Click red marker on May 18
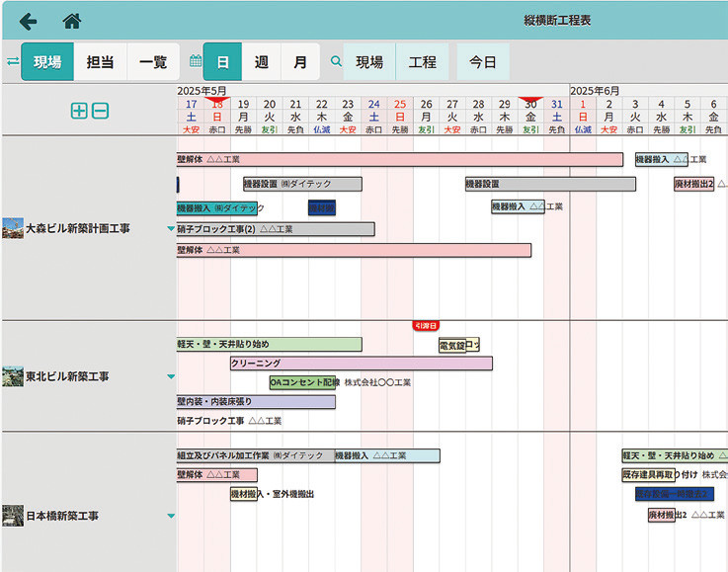Viewport: 728px width, 572px height. (x=217, y=100)
